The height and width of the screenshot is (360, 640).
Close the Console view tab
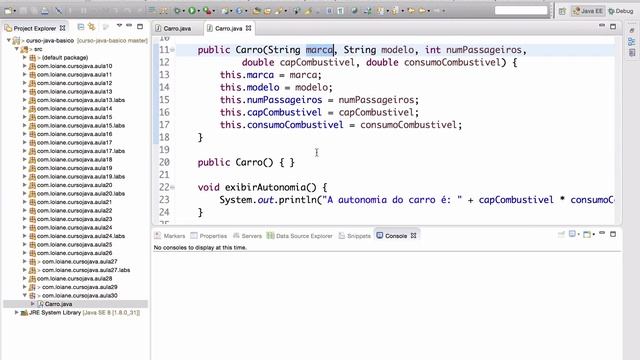(413, 236)
